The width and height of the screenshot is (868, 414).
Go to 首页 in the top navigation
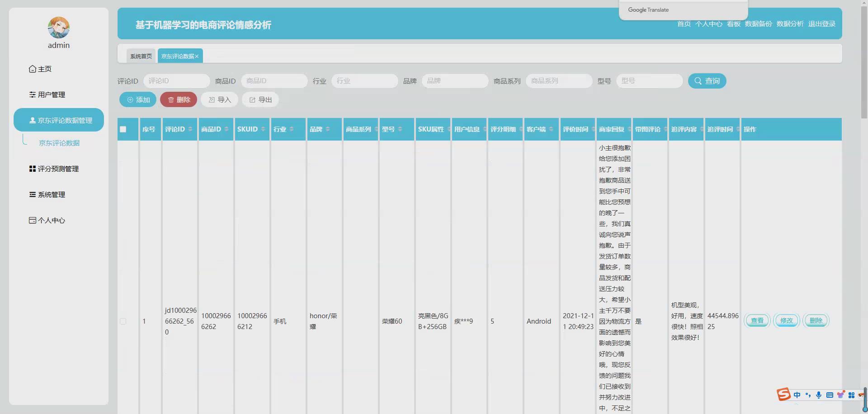pos(684,24)
